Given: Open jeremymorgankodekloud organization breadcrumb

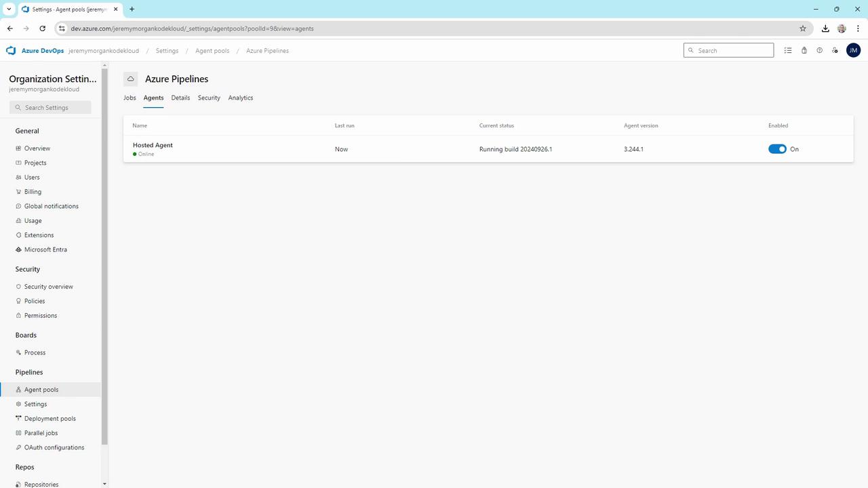Looking at the screenshot, I should [104, 51].
